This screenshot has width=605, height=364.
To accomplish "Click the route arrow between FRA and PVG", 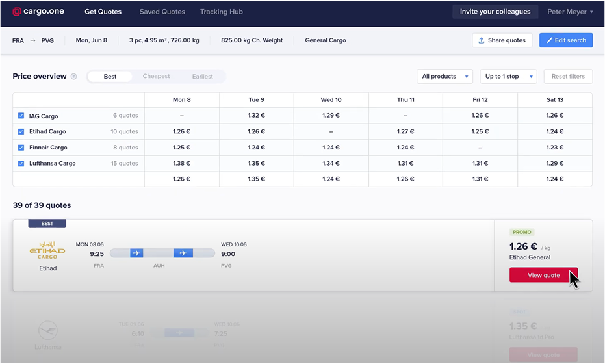I will point(32,40).
